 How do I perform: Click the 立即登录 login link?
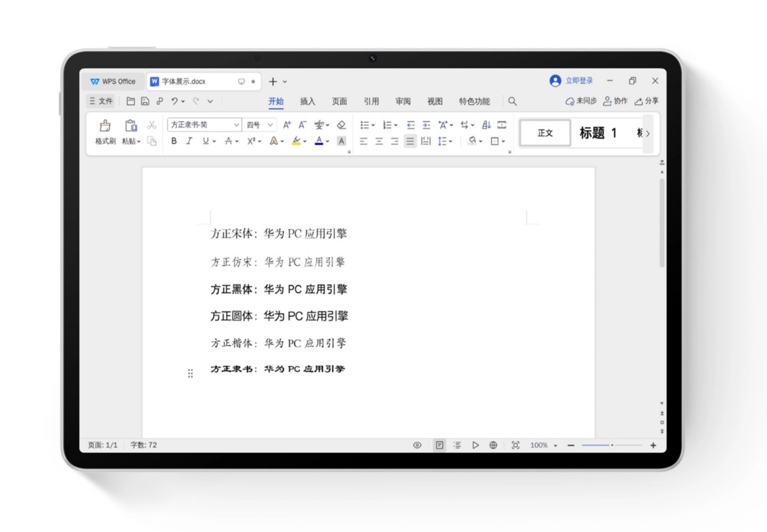pyautogui.click(x=579, y=80)
